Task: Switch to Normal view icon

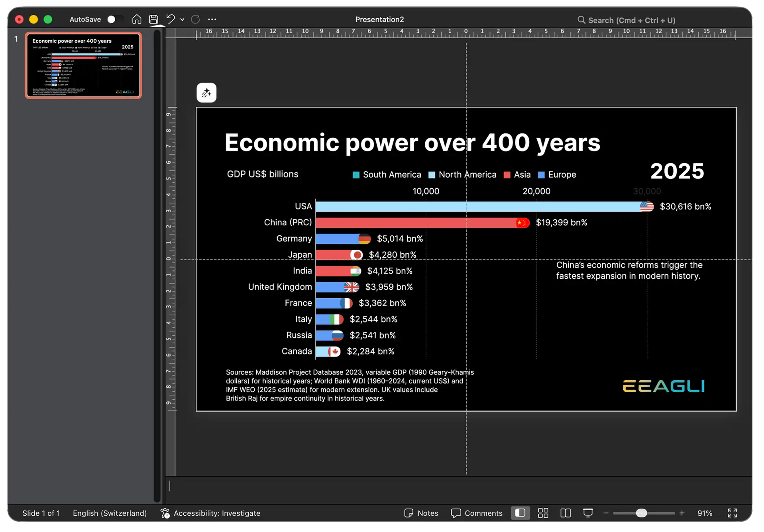Action: pos(520,513)
